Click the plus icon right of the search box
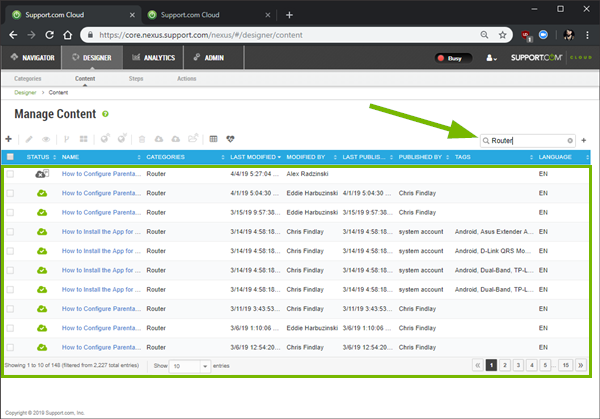 [584, 140]
